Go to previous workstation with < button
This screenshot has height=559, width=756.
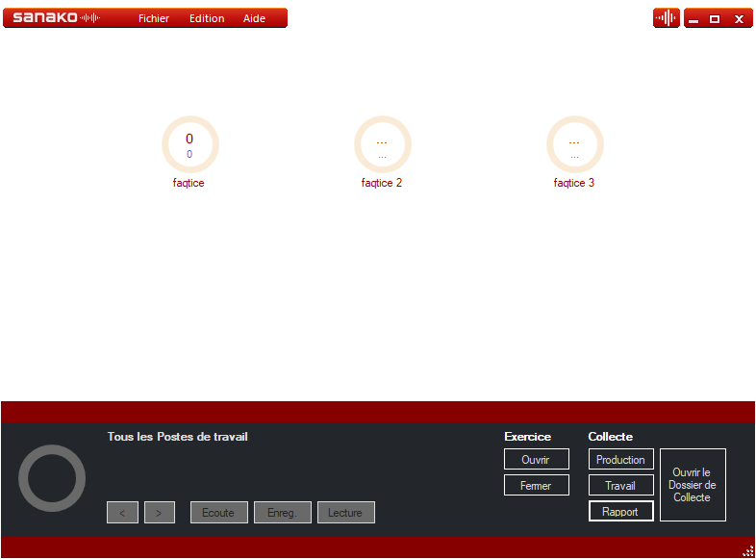(122, 513)
